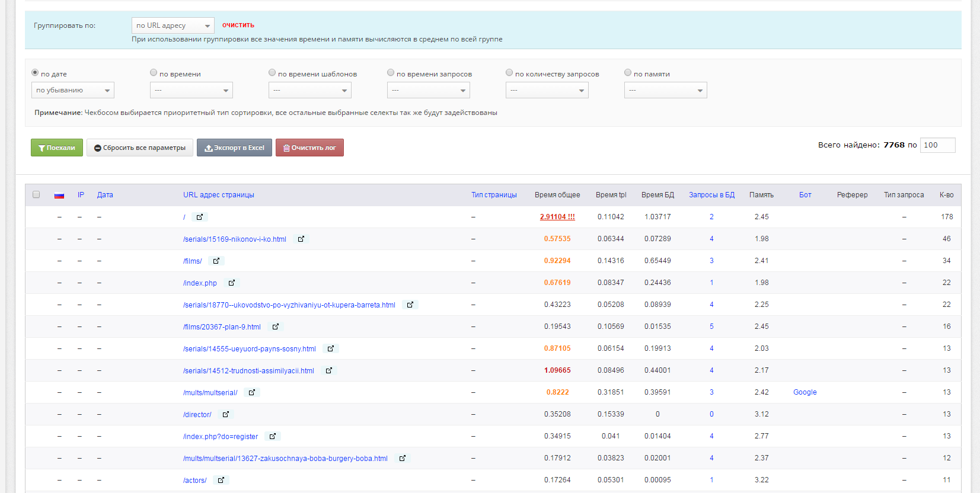Click the "Память" column header
Image resolution: width=980 pixels, height=493 pixels.
[x=761, y=195]
